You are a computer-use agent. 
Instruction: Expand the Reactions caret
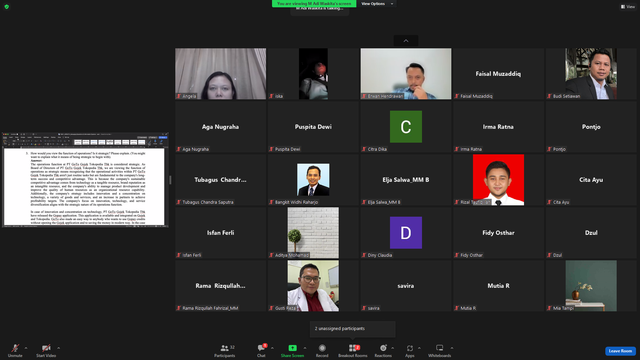pos(393,348)
